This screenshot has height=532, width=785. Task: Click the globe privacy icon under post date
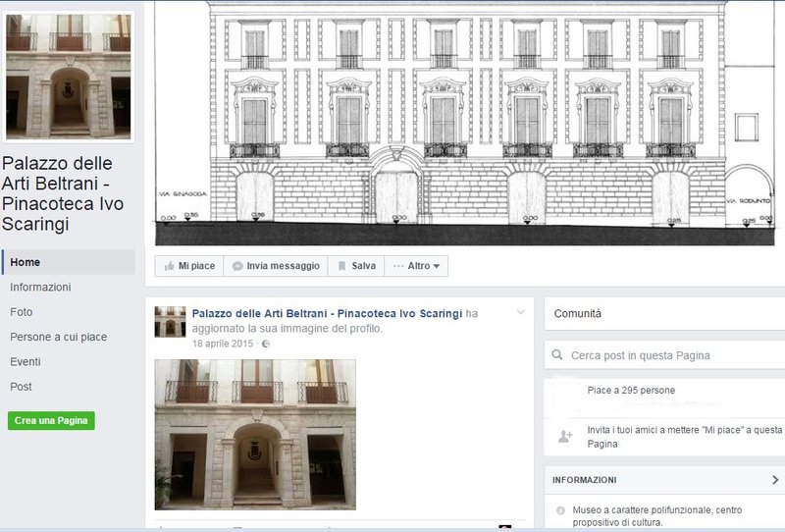[x=265, y=344]
